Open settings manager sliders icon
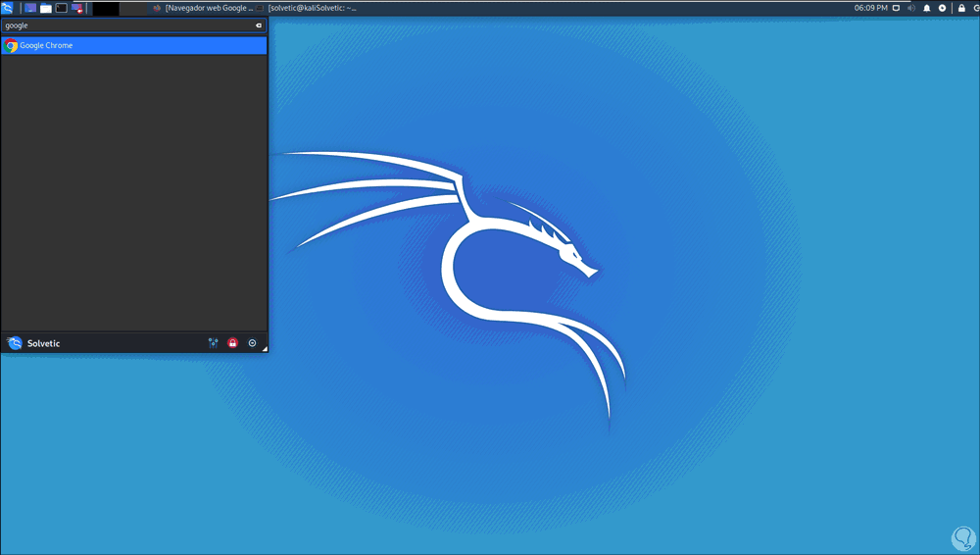This screenshot has height=555, width=980. (213, 343)
